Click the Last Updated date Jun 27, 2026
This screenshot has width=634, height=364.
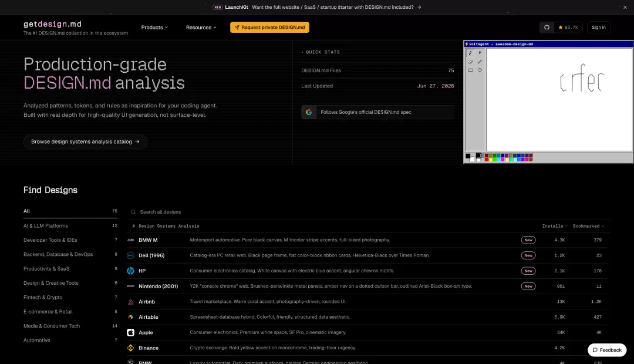coord(436,86)
